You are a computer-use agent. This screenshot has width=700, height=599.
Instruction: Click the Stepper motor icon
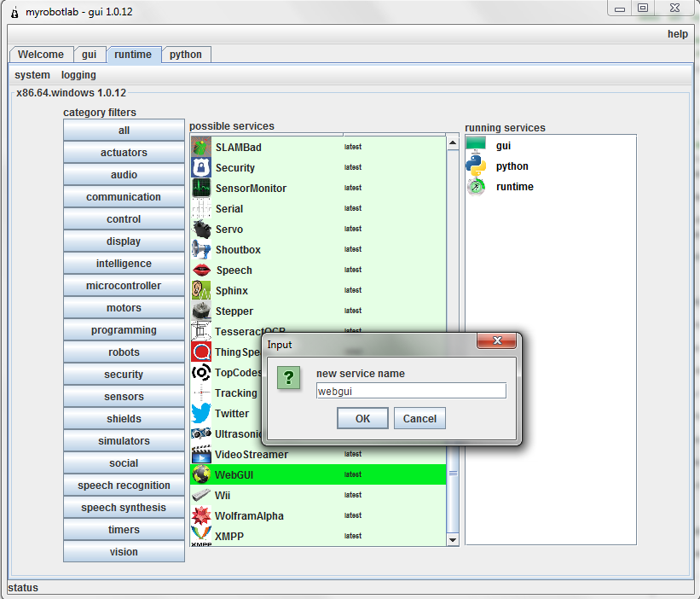[x=201, y=311]
